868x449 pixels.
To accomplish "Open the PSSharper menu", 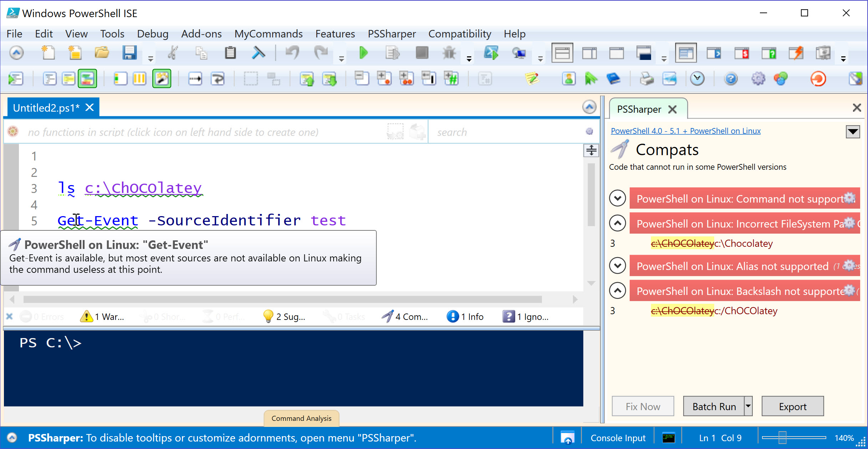I will 391,34.
